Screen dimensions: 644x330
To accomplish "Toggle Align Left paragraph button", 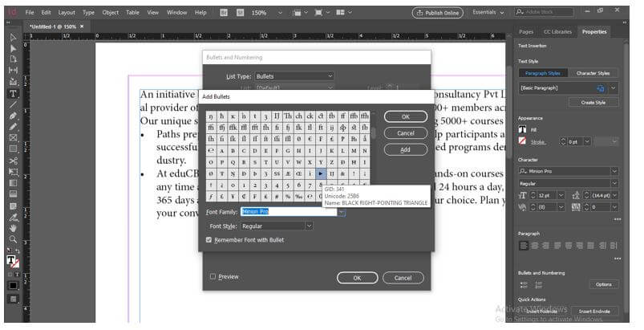I will (x=523, y=246).
